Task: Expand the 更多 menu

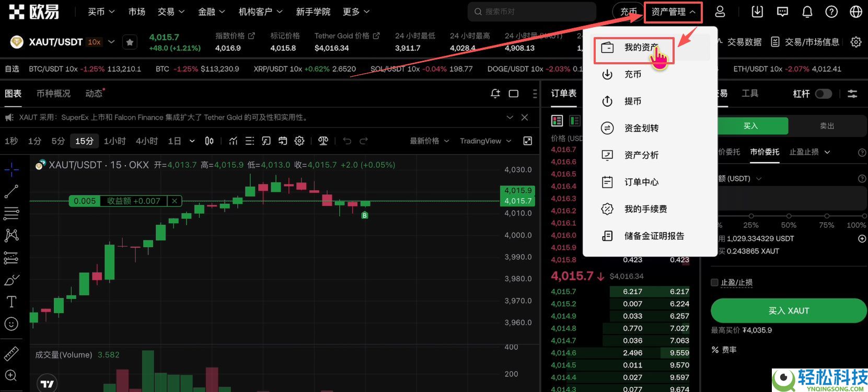Action: pos(356,11)
